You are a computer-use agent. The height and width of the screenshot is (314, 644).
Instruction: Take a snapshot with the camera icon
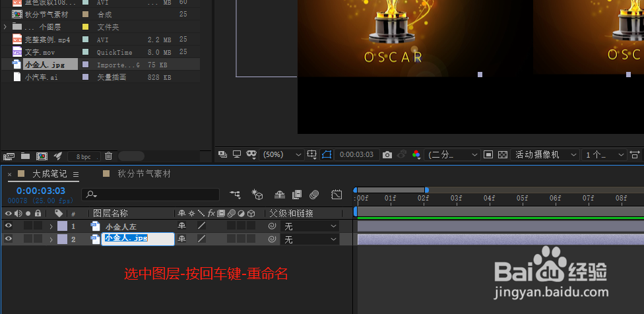point(387,155)
